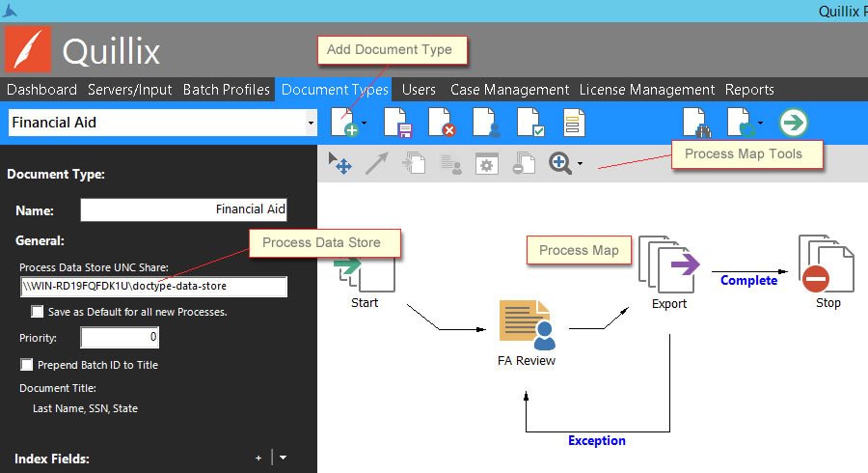Click the add import step tool
Viewport: 868px width, 473px height.
click(414, 163)
